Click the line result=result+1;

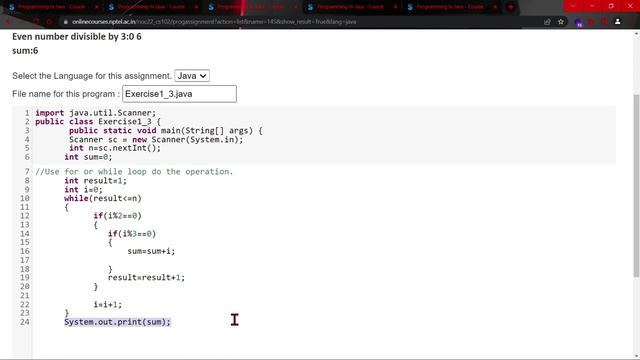146,278
